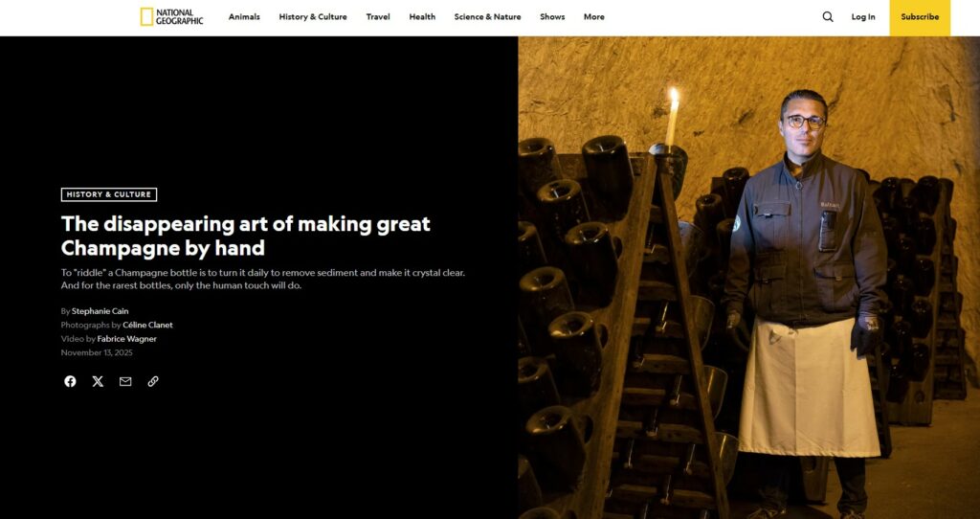Open Fabrice Wagner's video credit link
This screenshot has height=519, width=980.
(x=127, y=338)
